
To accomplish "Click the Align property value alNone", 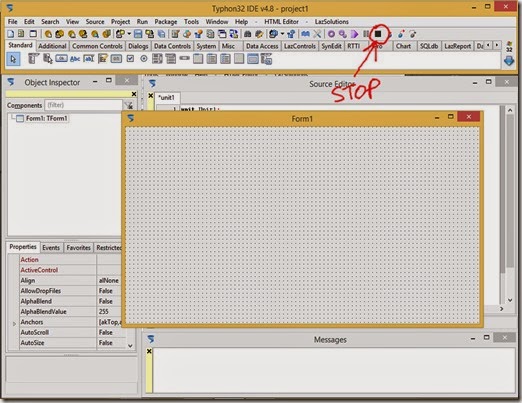I will pos(109,281).
